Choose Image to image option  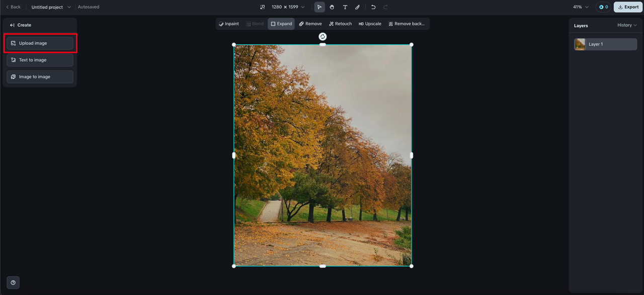[40, 77]
